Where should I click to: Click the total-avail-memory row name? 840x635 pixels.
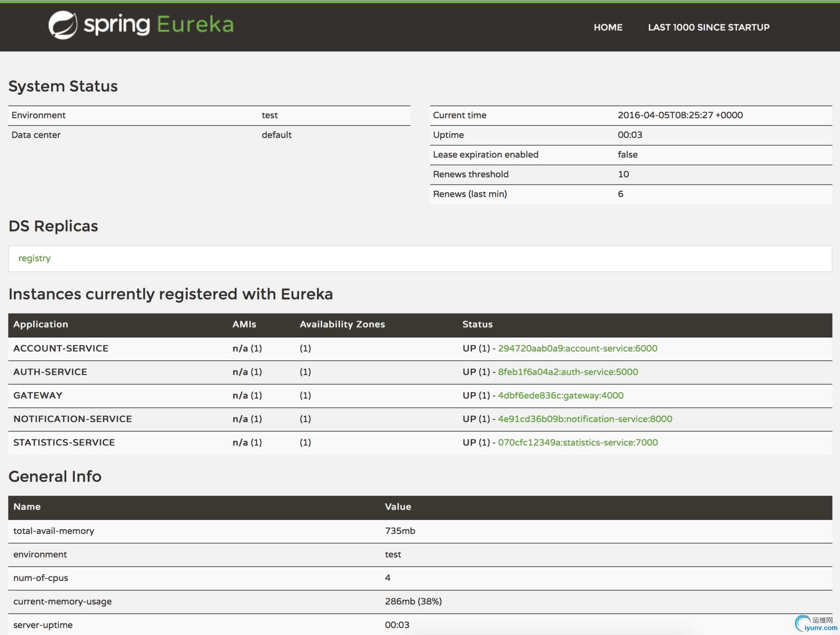pos(54,531)
